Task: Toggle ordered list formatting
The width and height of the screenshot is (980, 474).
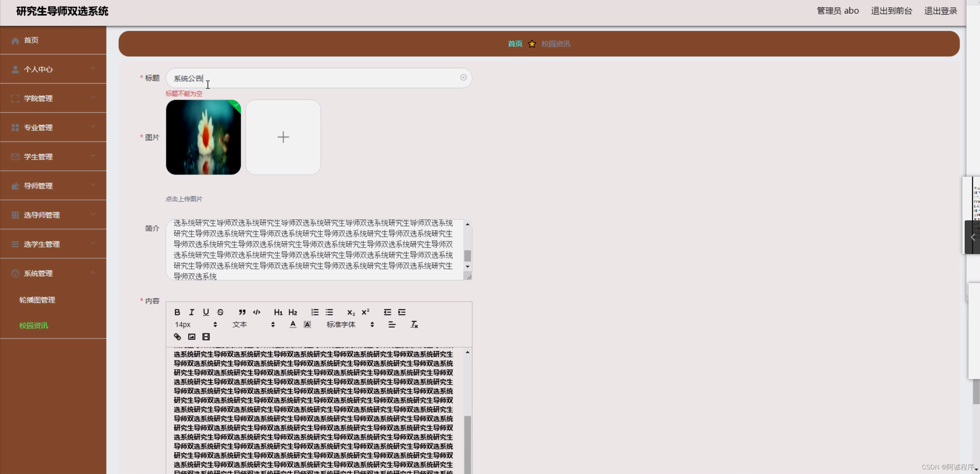Action: (x=315, y=312)
